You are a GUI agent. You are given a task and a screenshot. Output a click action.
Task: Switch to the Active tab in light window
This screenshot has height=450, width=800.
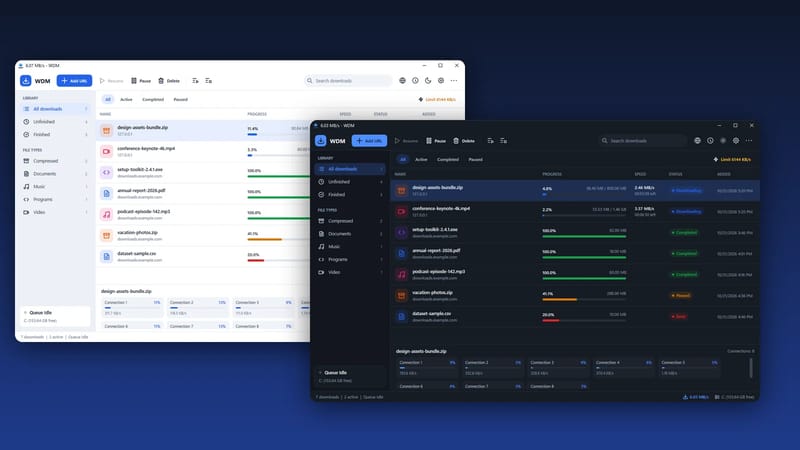tap(126, 99)
